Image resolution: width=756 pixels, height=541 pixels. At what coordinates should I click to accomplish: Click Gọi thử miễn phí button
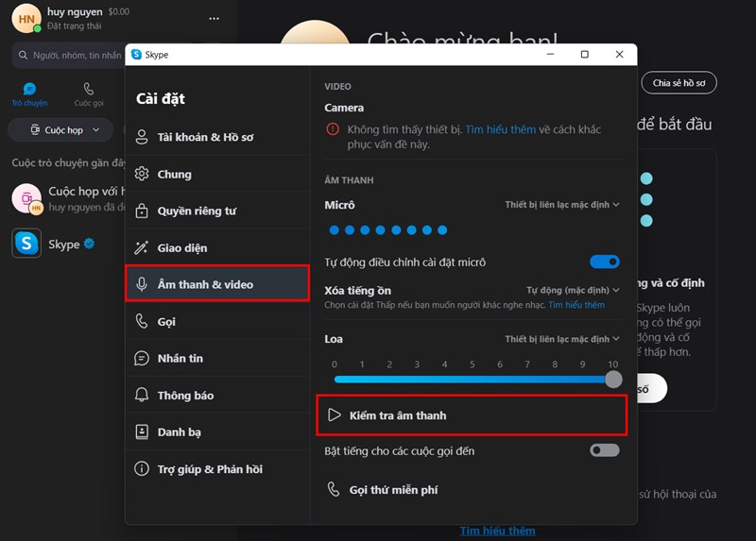383,489
